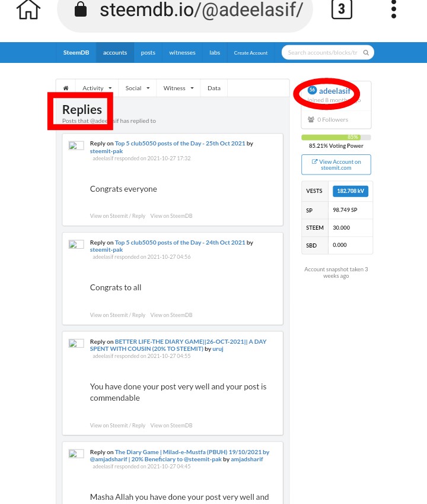This screenshot has height=504, width=427.
Task: Go to SteemDB home in navbar
Action: click(76, 52)
